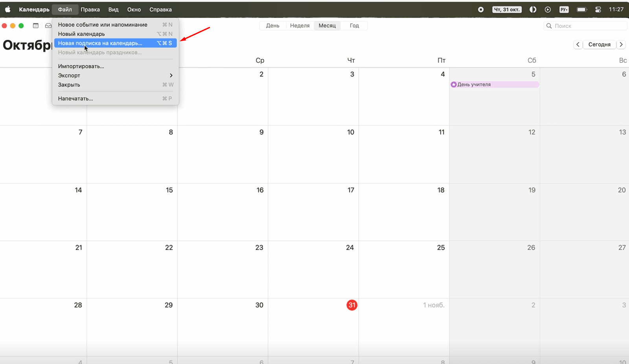
Task: Click the Сегодня button
Action: [x=599, y=44]
